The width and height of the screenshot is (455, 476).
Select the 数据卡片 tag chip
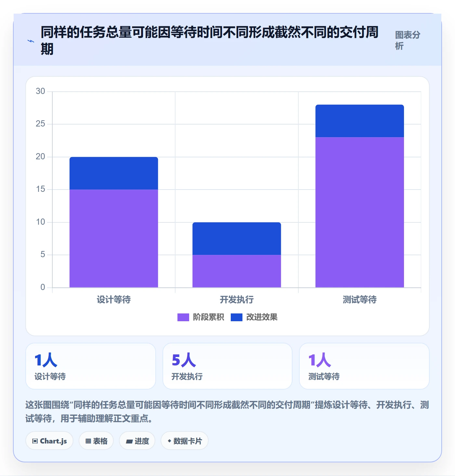tap(185, 441)
